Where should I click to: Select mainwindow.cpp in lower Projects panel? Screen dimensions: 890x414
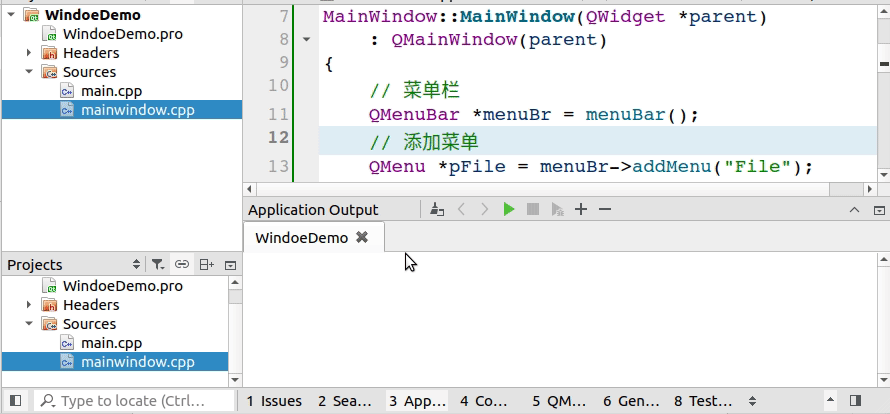pyautogui.click(x=137, y=362)
